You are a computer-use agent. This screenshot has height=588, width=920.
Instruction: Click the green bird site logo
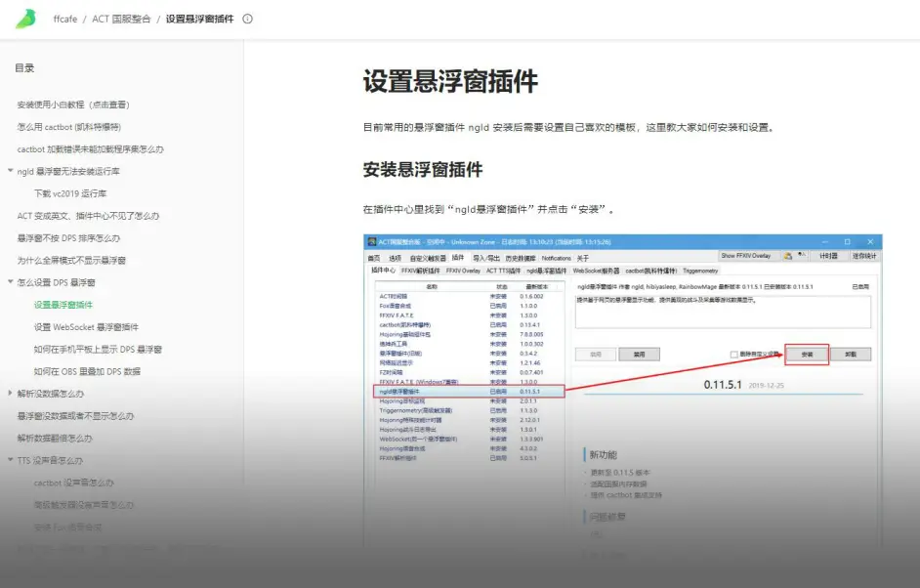(25, 19)
